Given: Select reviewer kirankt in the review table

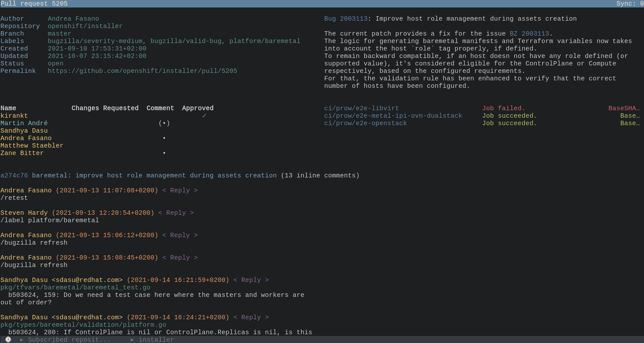Looking at the screenshot, I should point(14,116).
